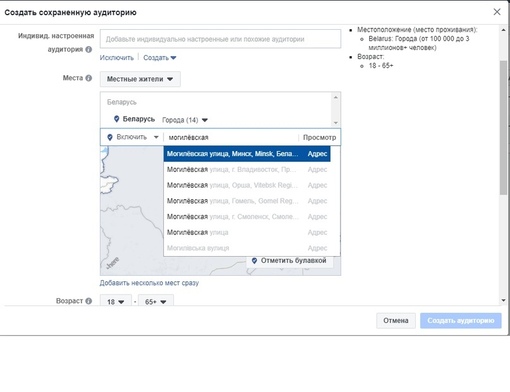
Task: Click dialog scrollbar up arrow
Action: click(x=503, y=30)
